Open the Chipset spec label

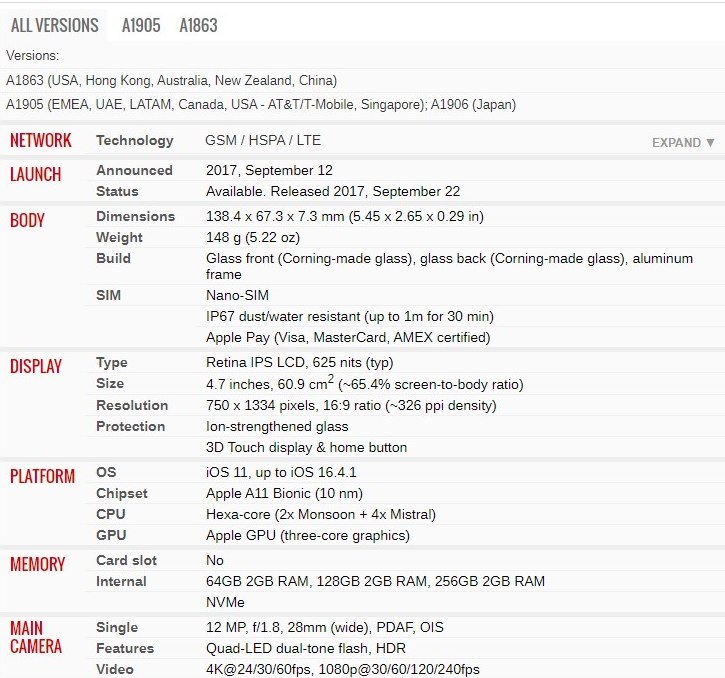122,493
